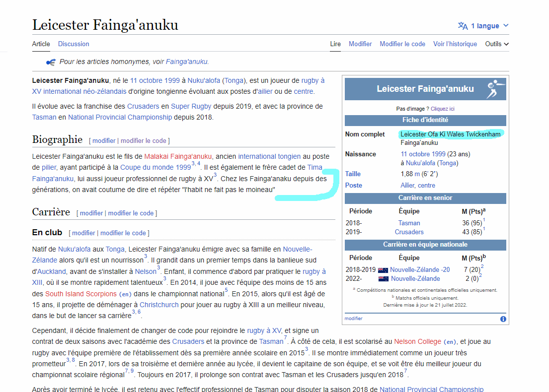Click the Taille label link in infobox

[353, 174]
